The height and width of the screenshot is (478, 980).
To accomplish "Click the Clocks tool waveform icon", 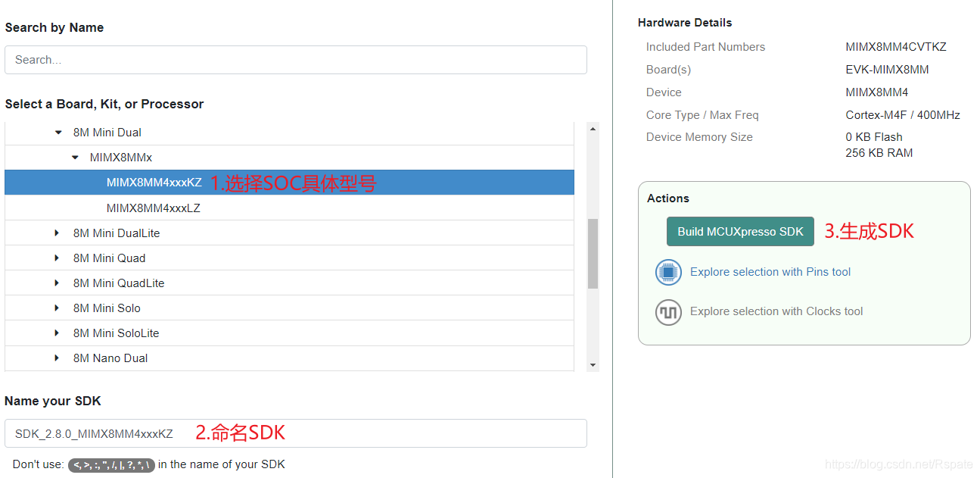I will tap(668, 311).
